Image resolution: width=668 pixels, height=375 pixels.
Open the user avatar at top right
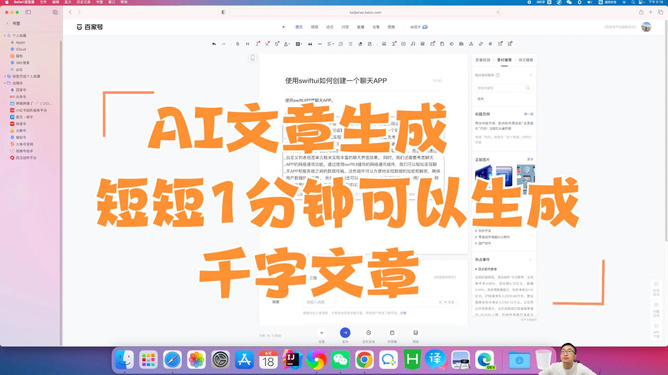[x=646, y=27]
